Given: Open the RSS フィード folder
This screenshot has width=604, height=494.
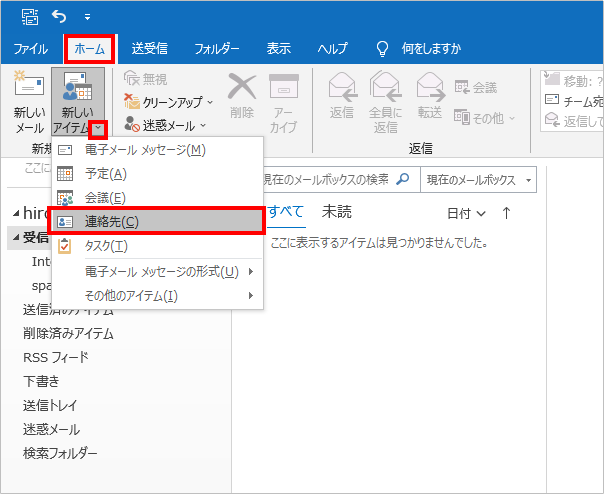Looking at the screenshot, I should 56,357.
